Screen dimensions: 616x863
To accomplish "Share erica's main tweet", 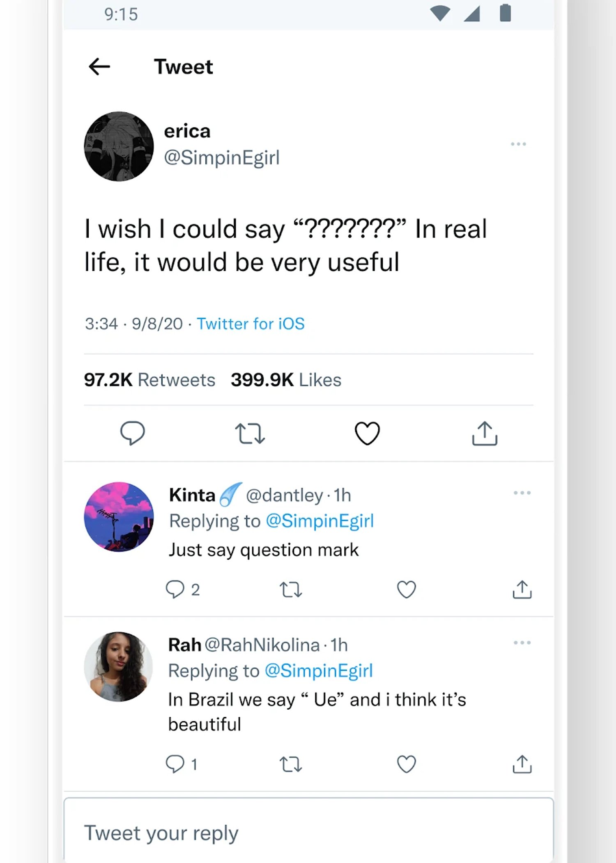I will [x=485, y=433].
